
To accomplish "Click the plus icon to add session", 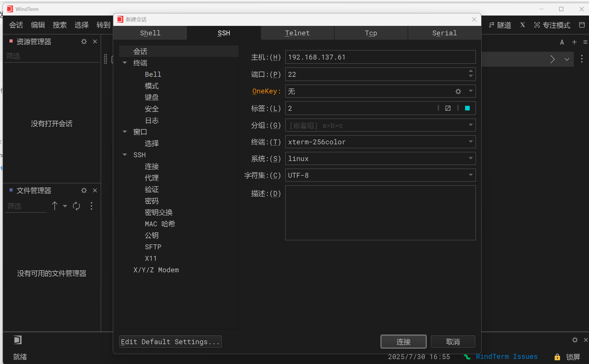I will [x=574, y=42].
